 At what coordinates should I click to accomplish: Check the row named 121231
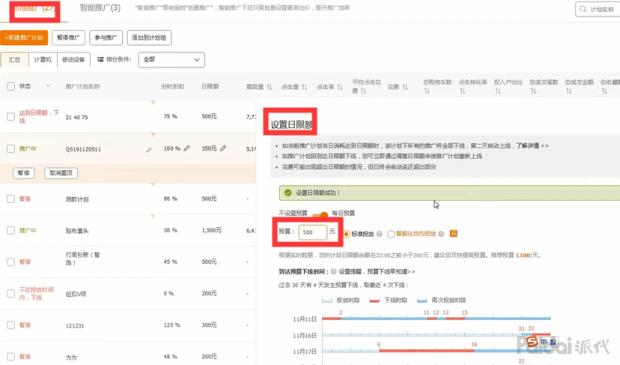11,325
